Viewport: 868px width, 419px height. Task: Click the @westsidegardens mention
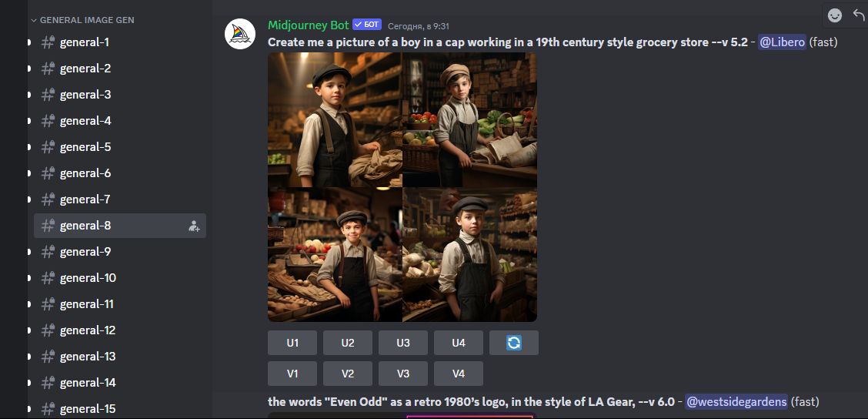(x=736, y=401)
